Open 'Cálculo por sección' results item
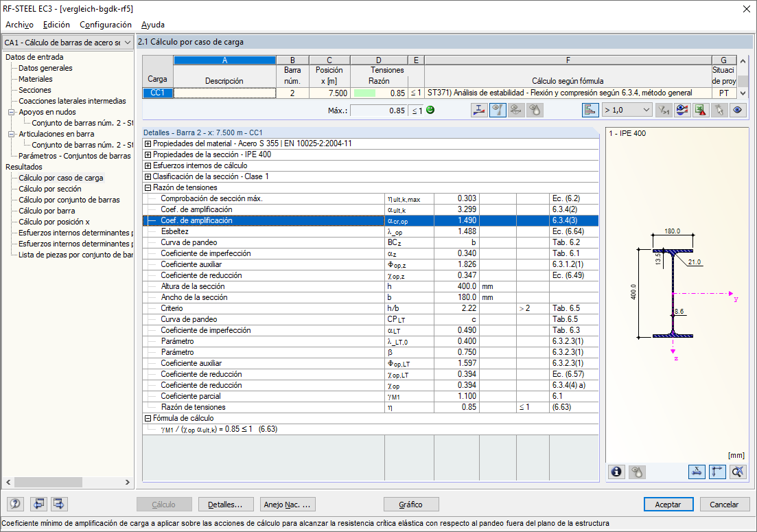Image resolution: width=757 pixels, height=532 pixels. [x=49, y=189]
